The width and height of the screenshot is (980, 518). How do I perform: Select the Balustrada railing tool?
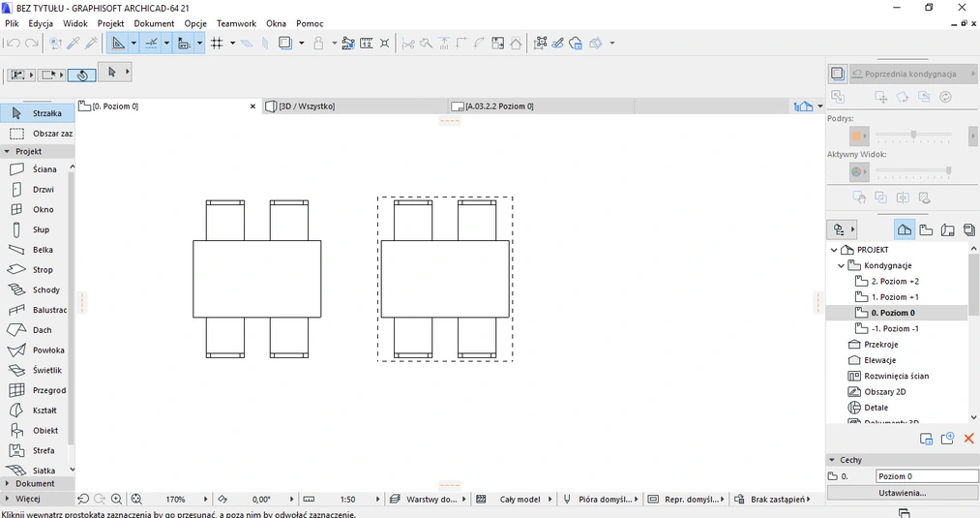point(35,310)
